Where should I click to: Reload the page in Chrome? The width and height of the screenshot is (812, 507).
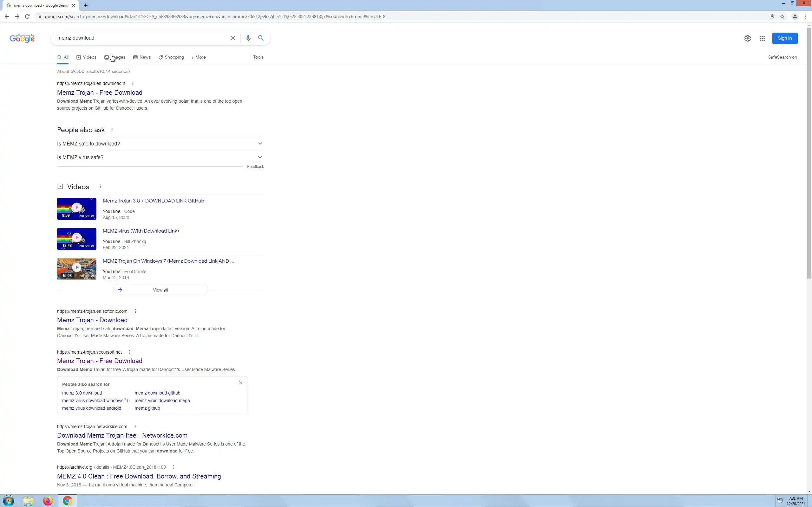[x=27, y=16]
